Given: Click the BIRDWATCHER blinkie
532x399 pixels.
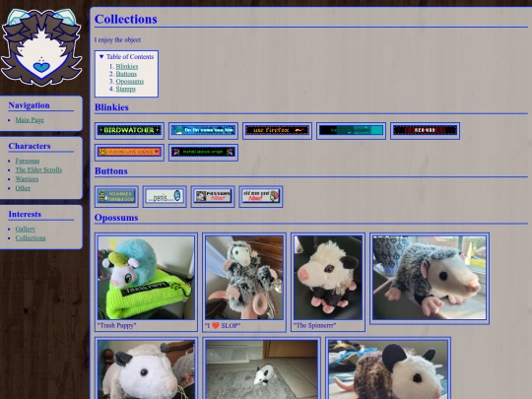Looking at the screenshot, I should 129,131.
